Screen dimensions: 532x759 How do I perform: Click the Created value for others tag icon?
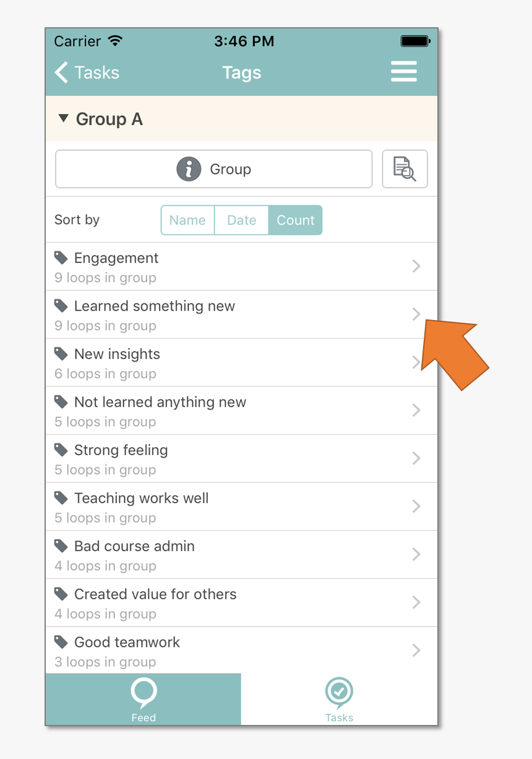[x=61, y=594]
